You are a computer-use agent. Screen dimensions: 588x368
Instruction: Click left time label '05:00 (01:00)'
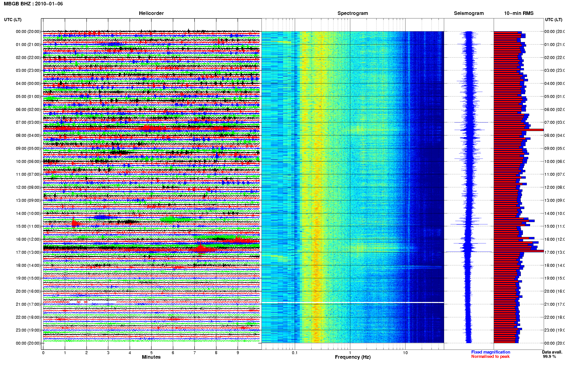coord(28,96)
